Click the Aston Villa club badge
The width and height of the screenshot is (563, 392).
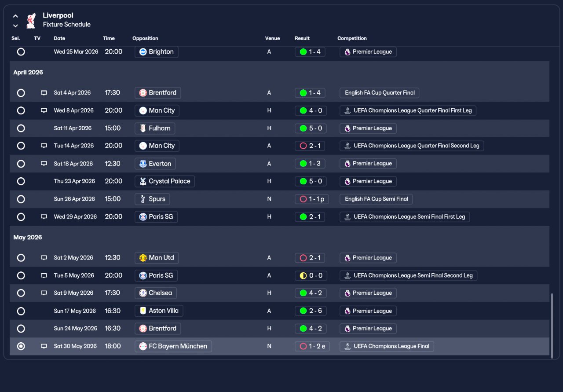point(143,311)
